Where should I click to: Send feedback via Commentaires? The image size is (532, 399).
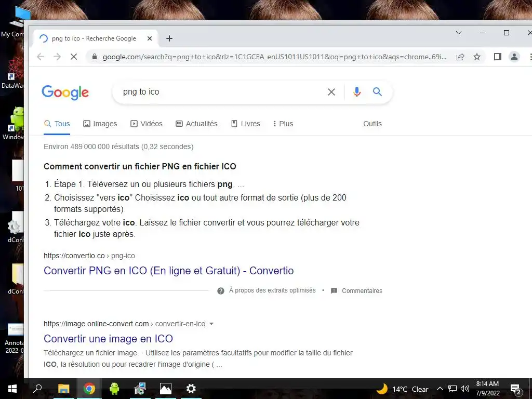tap(356, 291)
